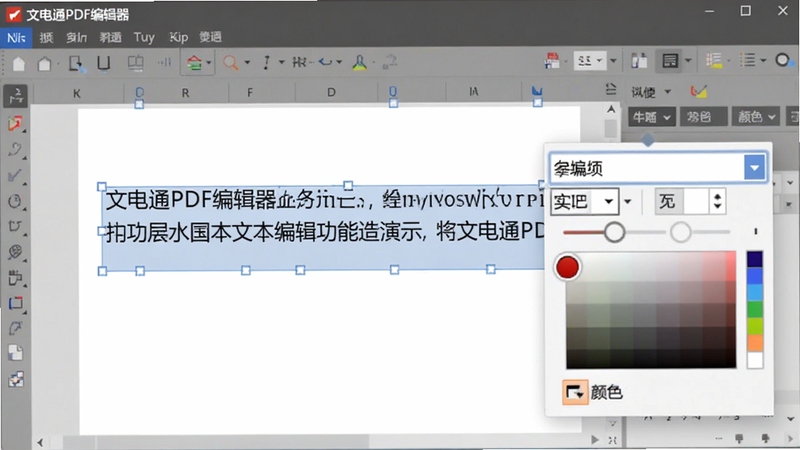Click the two-pages compare icon
This screenshot has width=800, height=450.
[639, 61]
